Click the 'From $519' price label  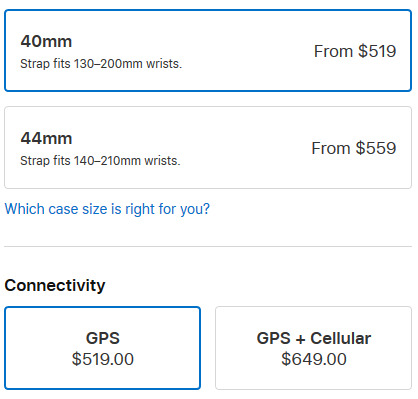point(355,51)
